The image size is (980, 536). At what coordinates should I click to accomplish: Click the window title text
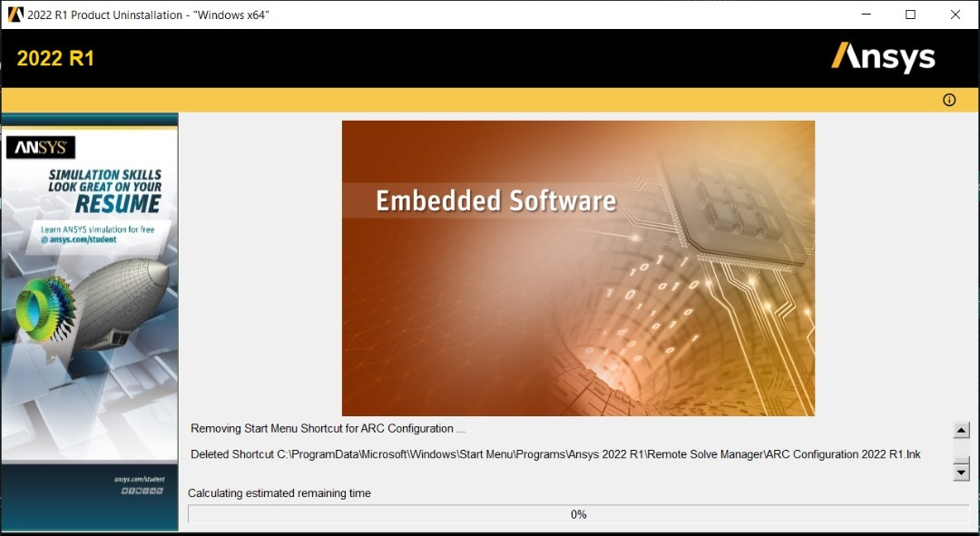pos(148,15)
